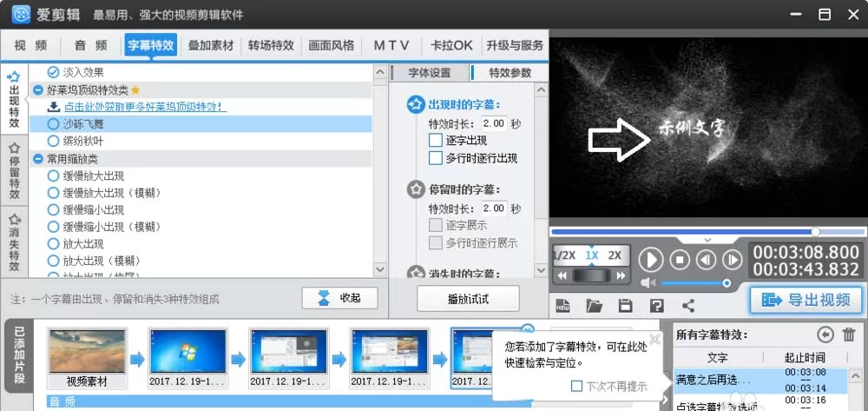The height and width of the screenshot is (411, 868).
Task: Check 下次不再提示 in the popup
Action: click(576, 386)
